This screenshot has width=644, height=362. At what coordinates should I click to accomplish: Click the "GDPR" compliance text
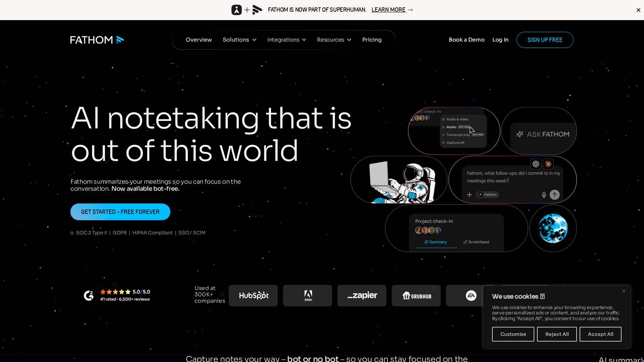[x=120, y=233]
